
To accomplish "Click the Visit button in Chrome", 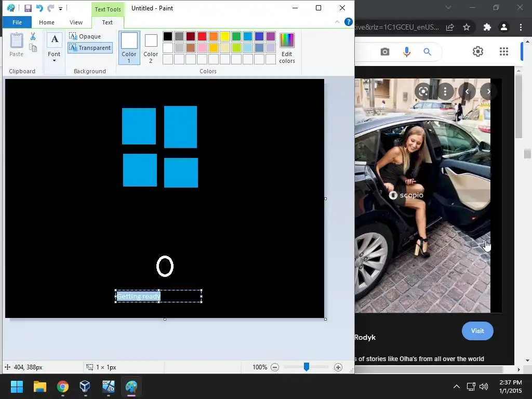I will pos(477,331).
